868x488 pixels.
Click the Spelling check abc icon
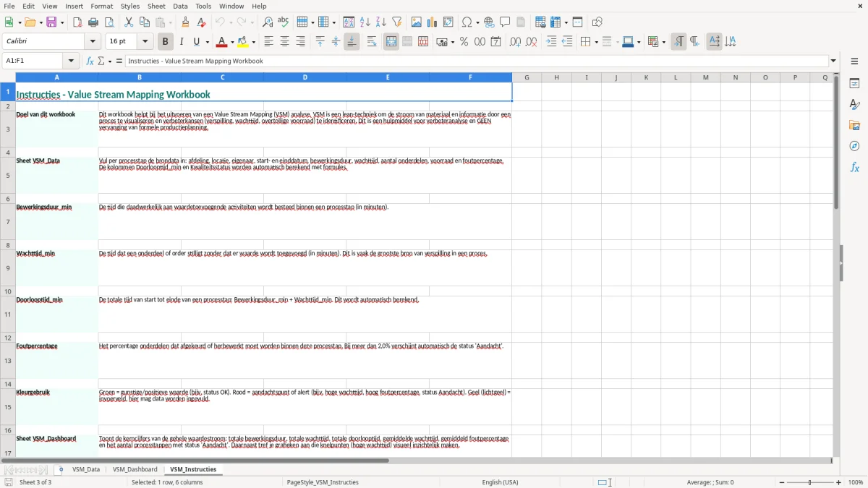[284, 22]
